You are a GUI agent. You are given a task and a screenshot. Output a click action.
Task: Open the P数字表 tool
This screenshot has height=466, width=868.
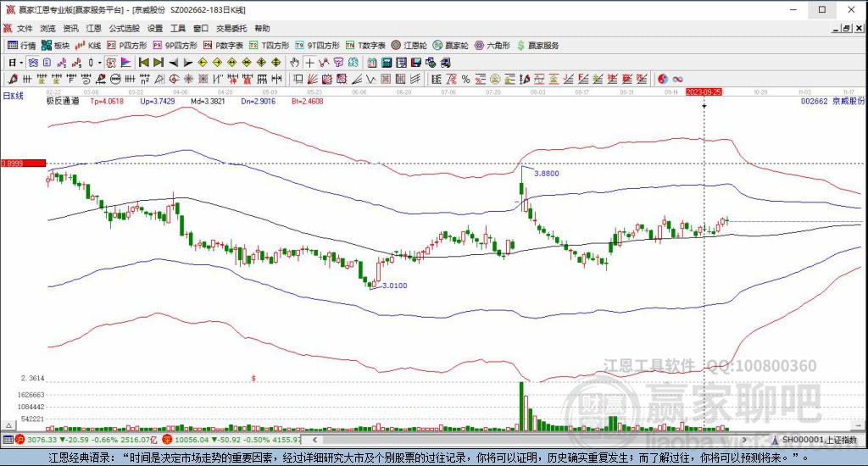click(223, 46)
